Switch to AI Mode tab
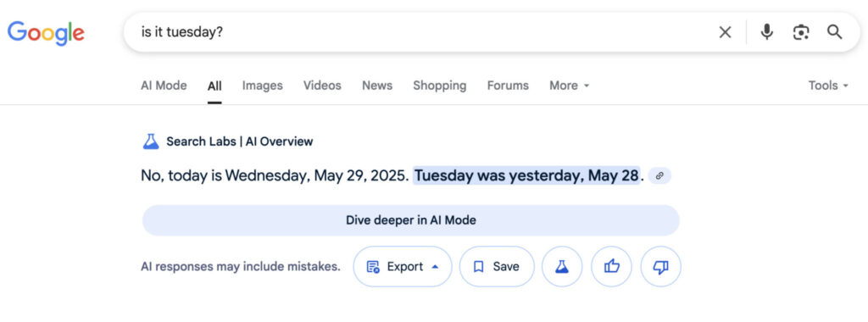 click(x=164, y=86)
